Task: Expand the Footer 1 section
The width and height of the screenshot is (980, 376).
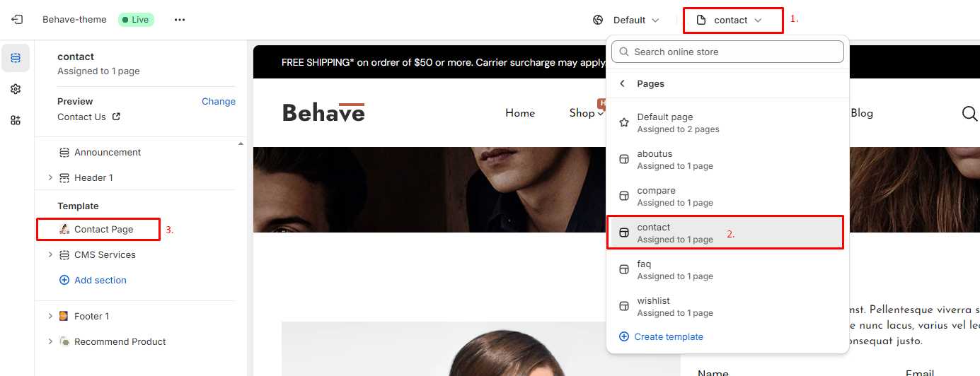Action: pyautogui.click(x=50, y=317)
